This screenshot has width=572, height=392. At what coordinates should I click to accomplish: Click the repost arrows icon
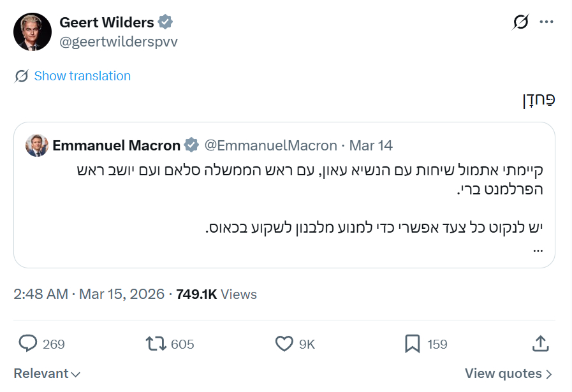tap(155, 344)
